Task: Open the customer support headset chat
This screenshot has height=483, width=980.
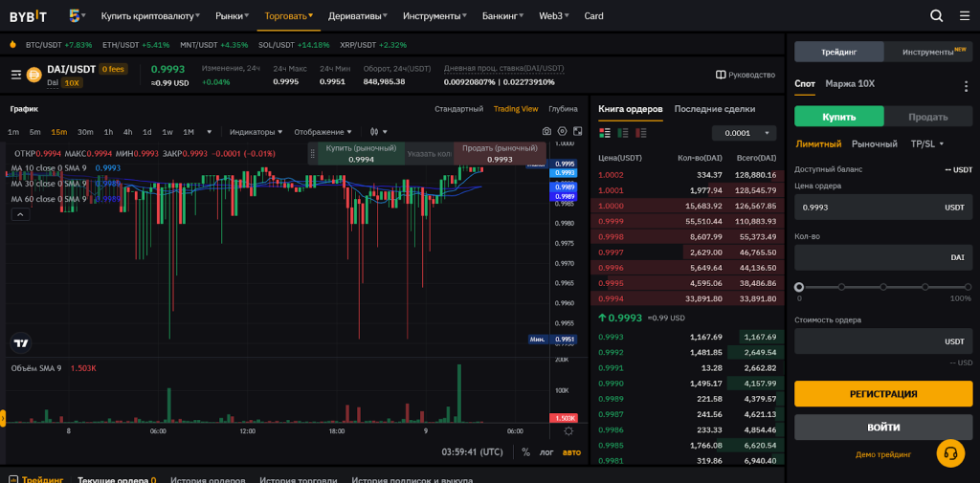Action: (949, 453)
